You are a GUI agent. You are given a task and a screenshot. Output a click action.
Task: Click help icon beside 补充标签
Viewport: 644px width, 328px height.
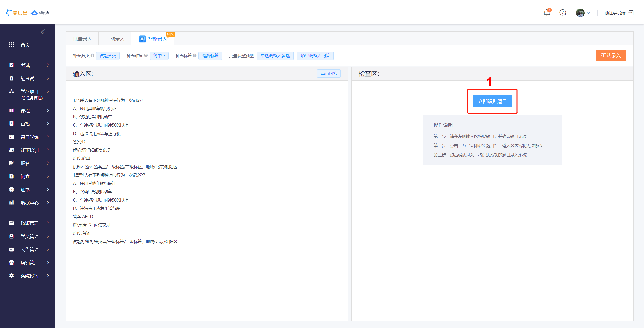195,56
